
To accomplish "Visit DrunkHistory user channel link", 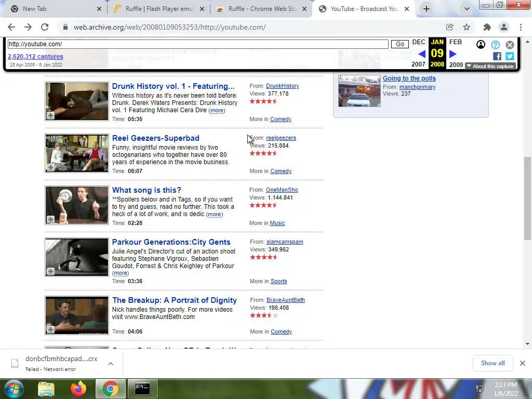I will pyautogui.click(x=283, y=86).
